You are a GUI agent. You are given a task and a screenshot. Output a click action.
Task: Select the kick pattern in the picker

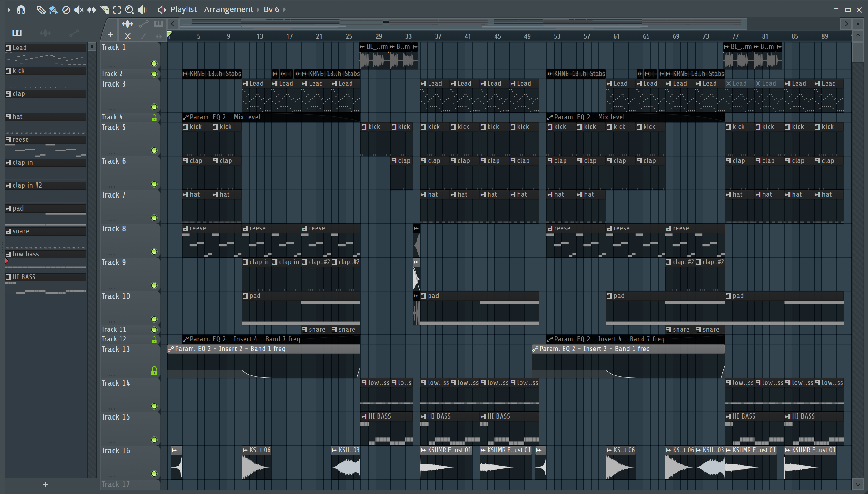click(x=46, y=71)
